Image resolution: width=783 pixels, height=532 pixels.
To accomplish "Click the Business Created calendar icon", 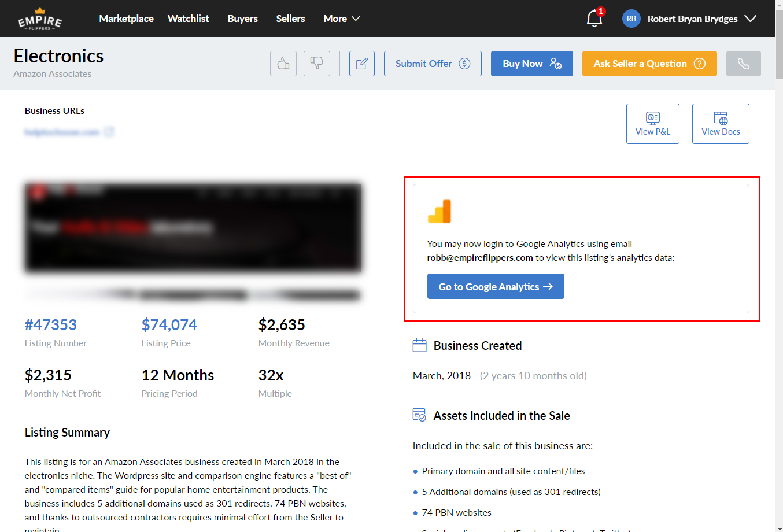I will 420,346.
